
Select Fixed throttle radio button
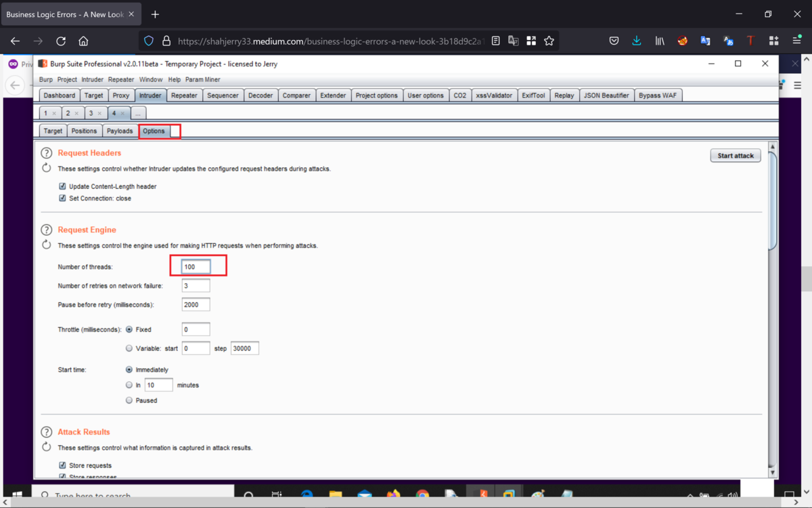(x=129, y=330)
